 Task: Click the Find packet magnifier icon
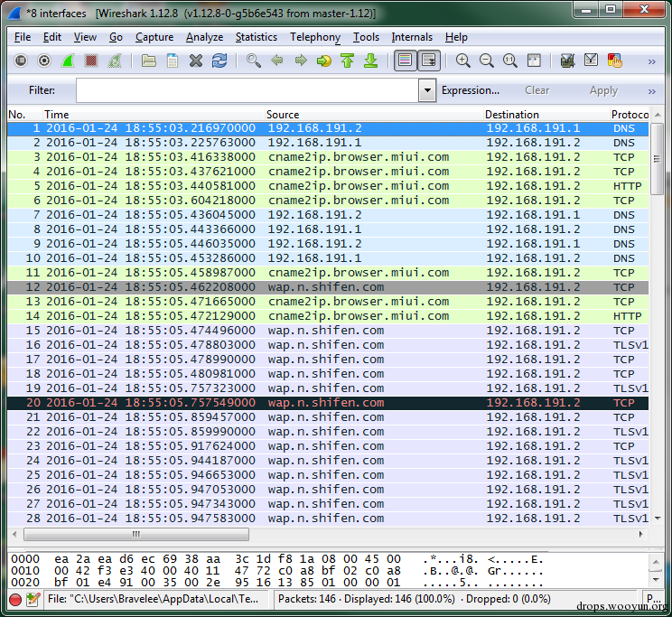(254, 61)
